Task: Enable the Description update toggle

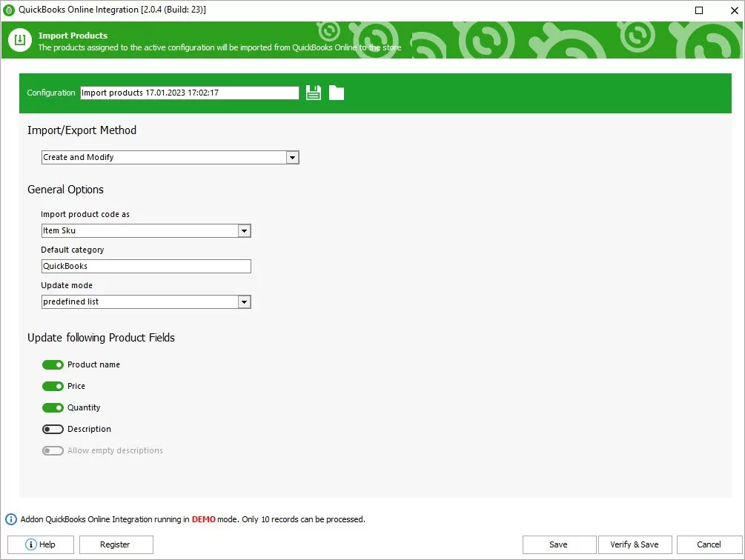Action: tap(53, 429)
